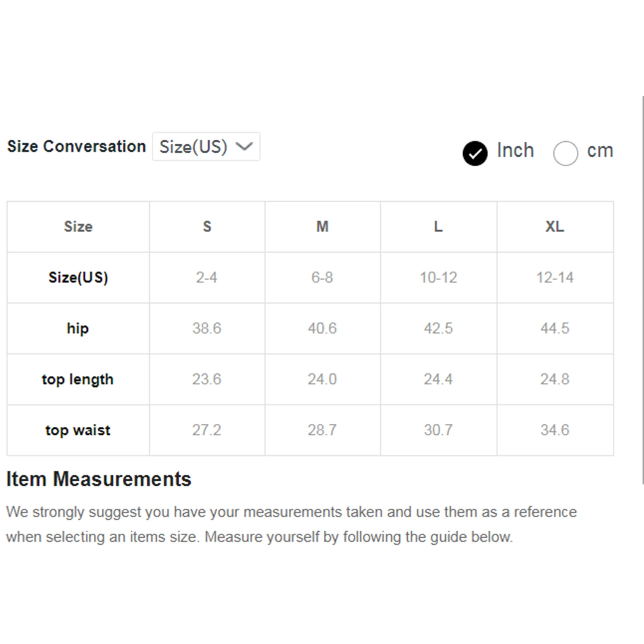The height and width of the screenshot is (644, 644).
Task: Click the top length row label
Action: click(78, 380)
